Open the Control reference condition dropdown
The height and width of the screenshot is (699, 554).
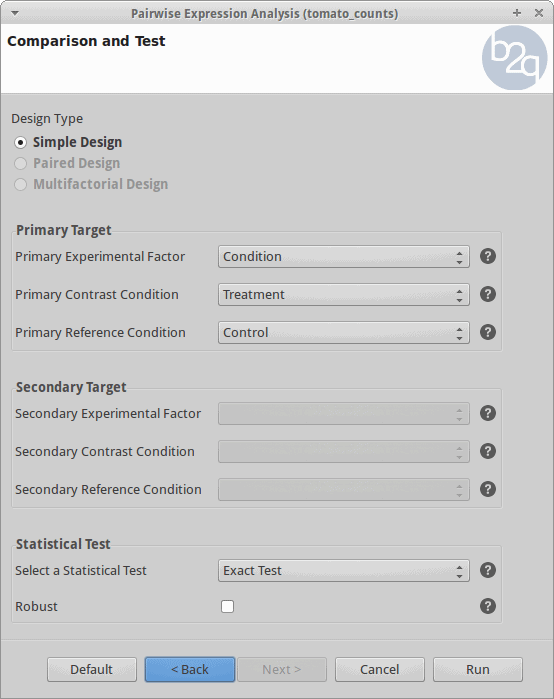click(344, 332)
